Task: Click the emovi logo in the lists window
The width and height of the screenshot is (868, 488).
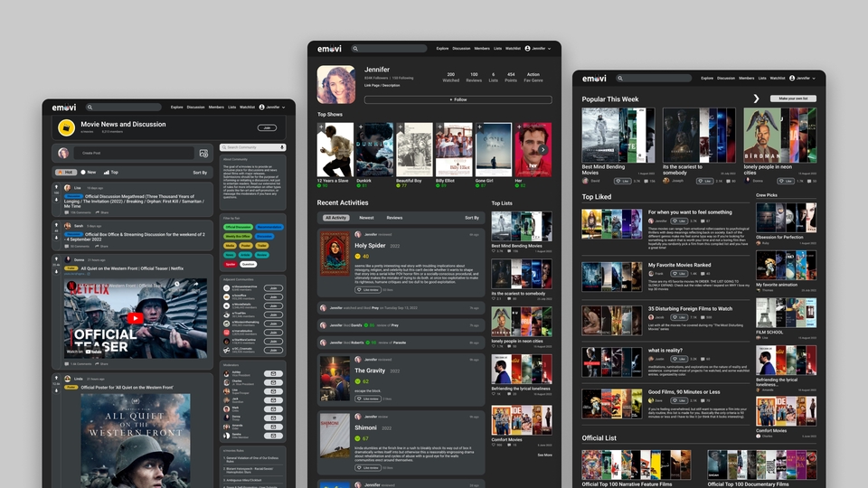Action: (x=594, y=79)
